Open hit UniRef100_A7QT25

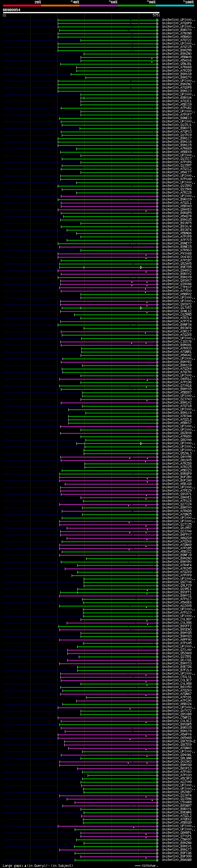click(177, 47)
